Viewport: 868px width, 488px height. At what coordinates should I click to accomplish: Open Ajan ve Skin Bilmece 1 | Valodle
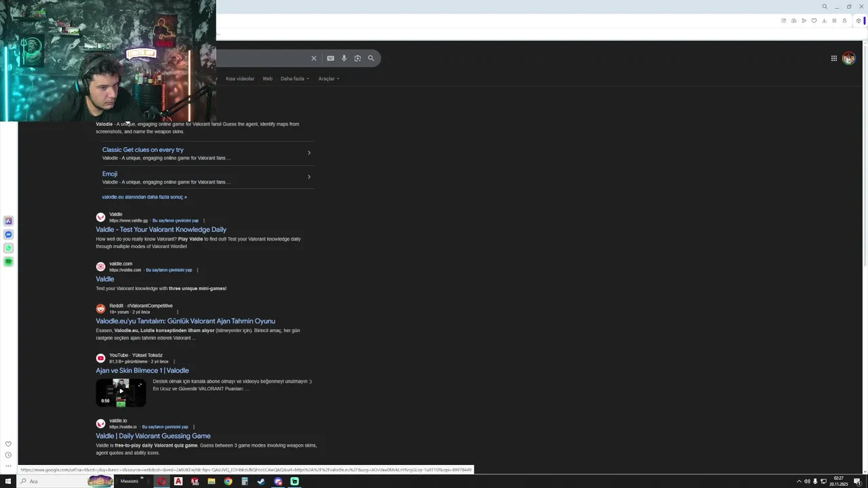click(142, 370)
